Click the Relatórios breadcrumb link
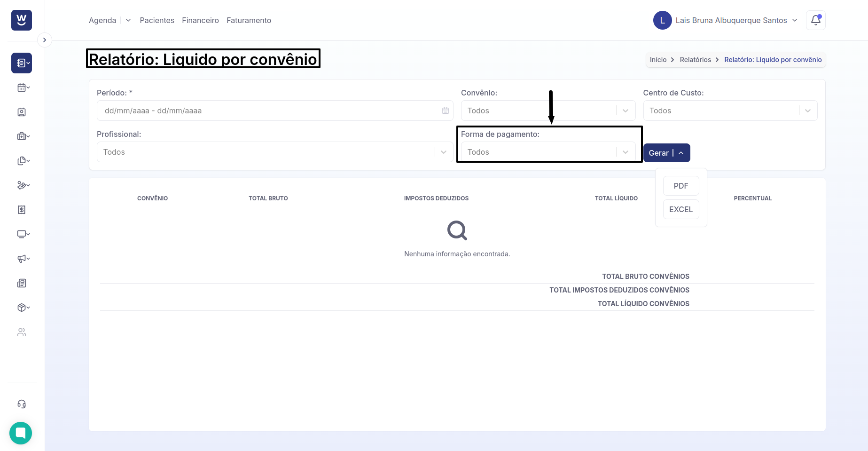 695,60
